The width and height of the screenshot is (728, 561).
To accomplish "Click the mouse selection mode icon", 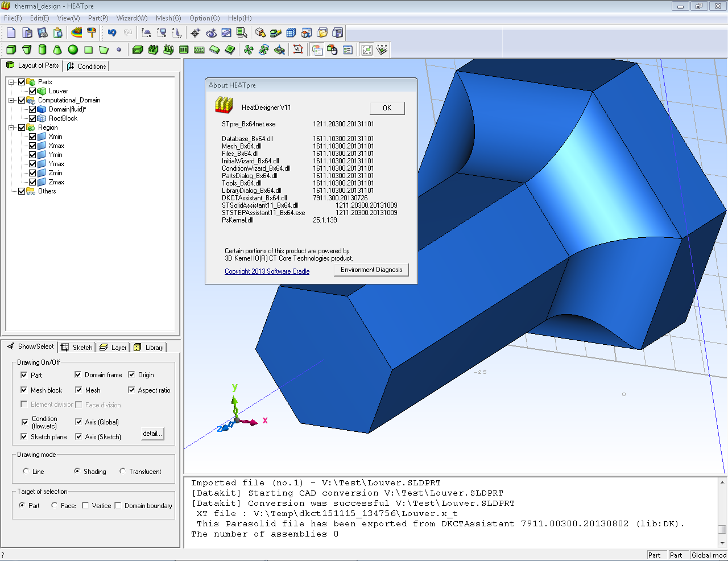I will pos(333,49).
